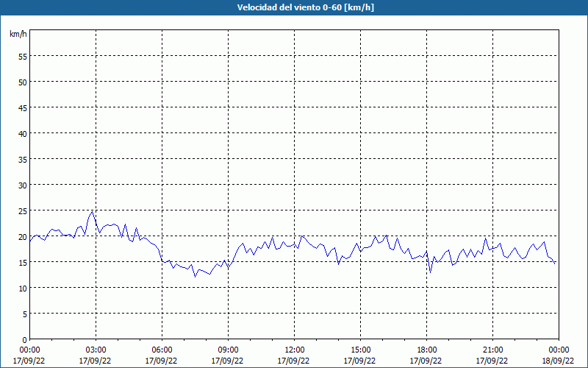Click the 09:00 time label
This screenshot has width=588, height=368.
coord(228,350)
